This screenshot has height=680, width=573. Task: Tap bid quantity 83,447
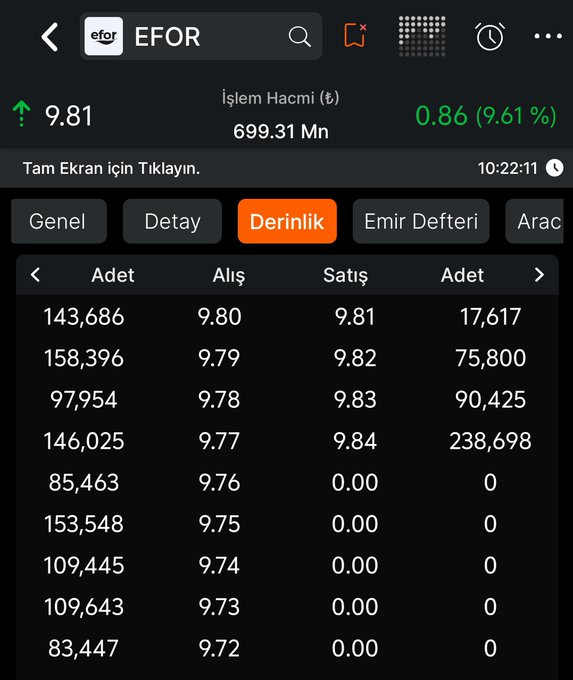click(x=83, y=648)
